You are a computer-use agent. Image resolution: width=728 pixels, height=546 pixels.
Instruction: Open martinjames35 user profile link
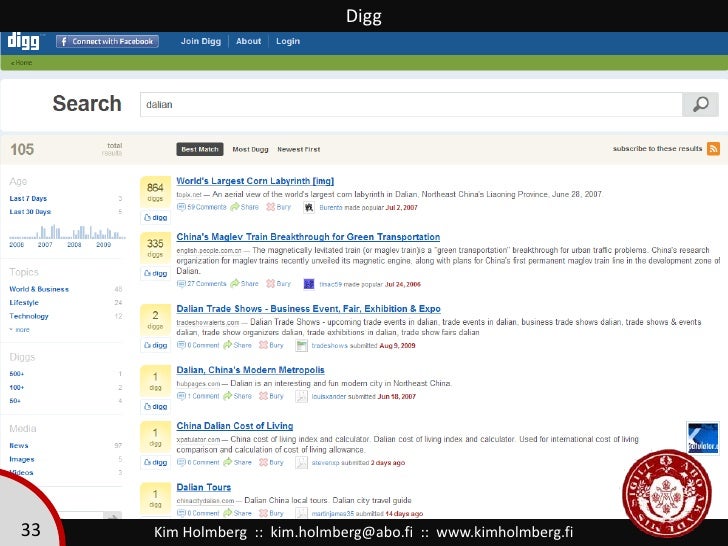click(x=332, y=514)
